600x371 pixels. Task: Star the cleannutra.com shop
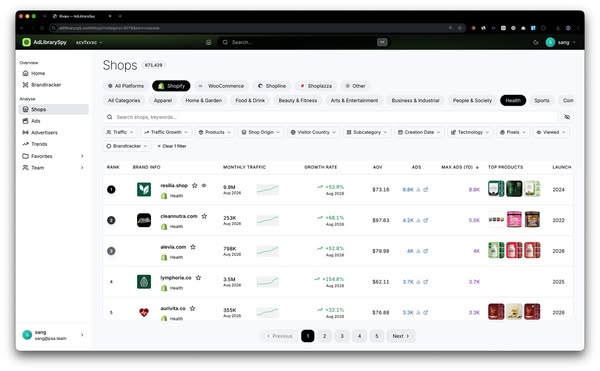point(204,216)
